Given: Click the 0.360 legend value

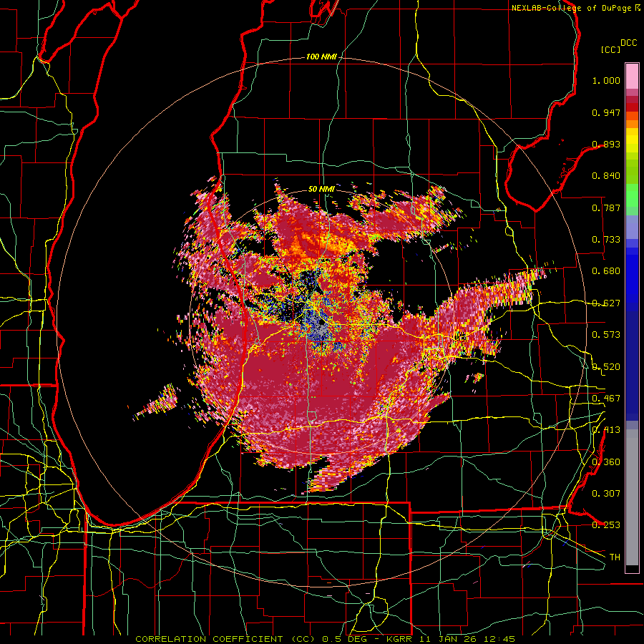Looking at the screenshot, I should click(606, 462).
